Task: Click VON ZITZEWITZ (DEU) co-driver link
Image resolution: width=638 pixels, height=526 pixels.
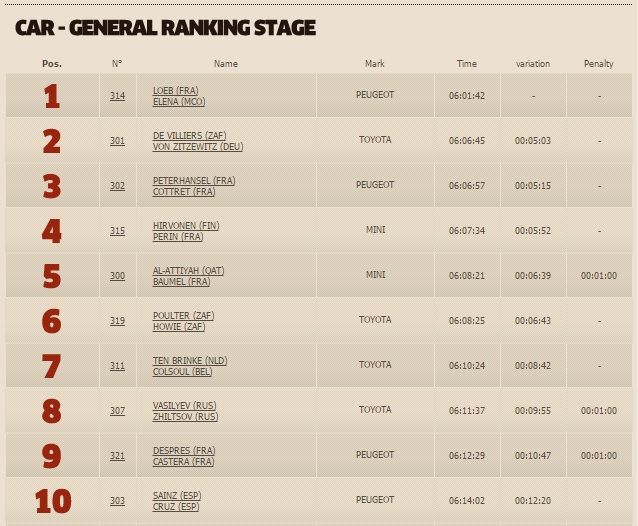Action: [197, 146]
